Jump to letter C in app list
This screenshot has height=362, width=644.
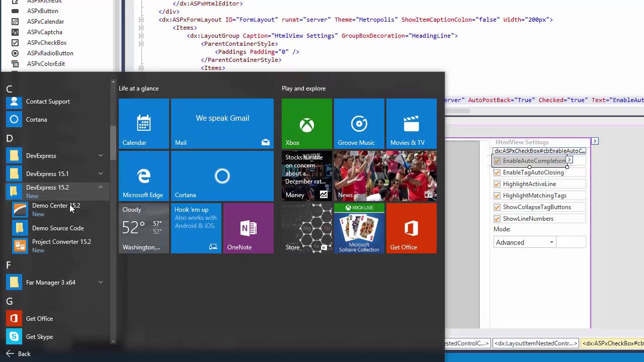(9, 89)
